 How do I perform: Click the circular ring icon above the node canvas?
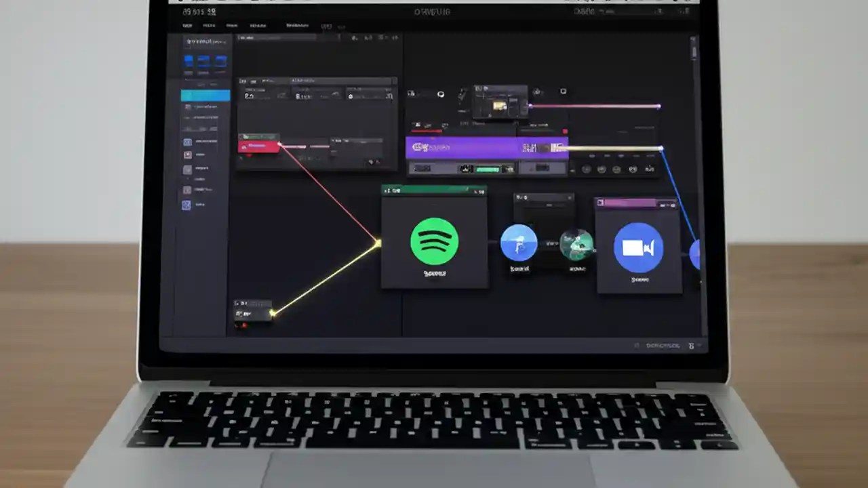point(441,94)
